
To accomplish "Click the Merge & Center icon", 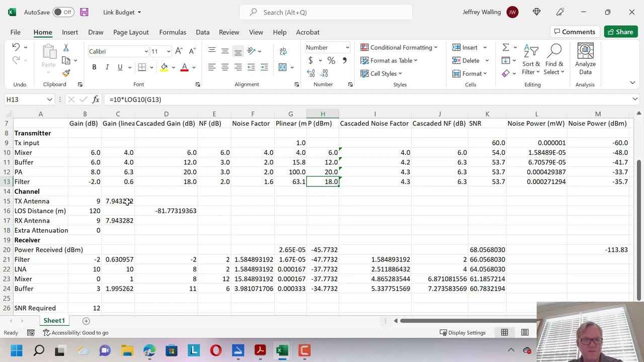I will point(283,67).
